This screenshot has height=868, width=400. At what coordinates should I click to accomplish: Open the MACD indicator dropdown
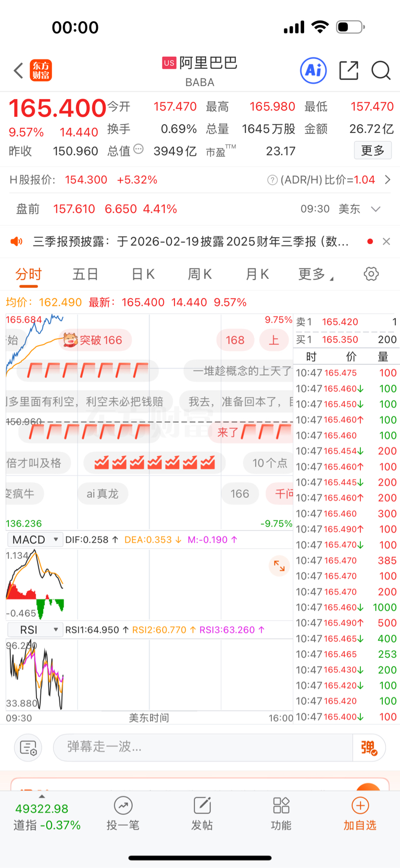[x=35, y=540]
